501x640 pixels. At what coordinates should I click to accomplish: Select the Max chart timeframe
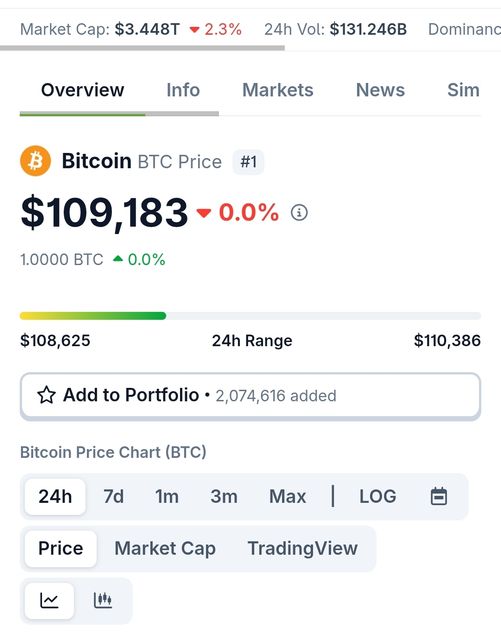287,497
